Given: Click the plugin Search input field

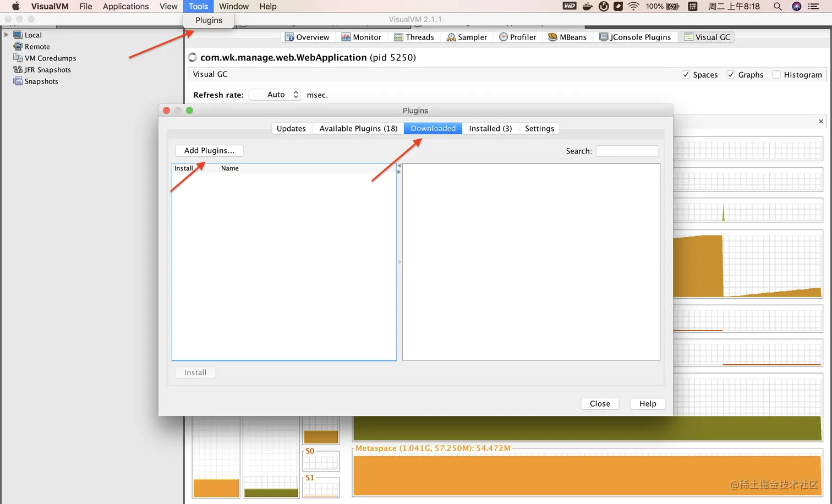Looking at the screenshot, I should click(627, 151).
